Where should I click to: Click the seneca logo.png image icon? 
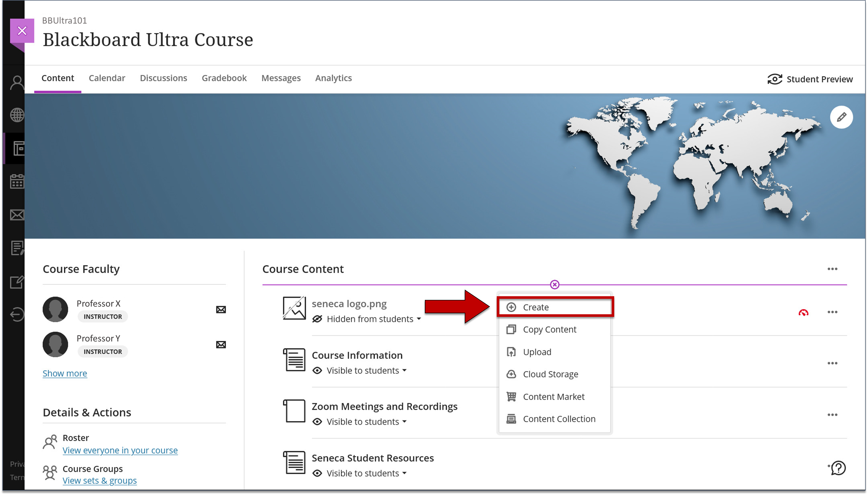point(294,308)
